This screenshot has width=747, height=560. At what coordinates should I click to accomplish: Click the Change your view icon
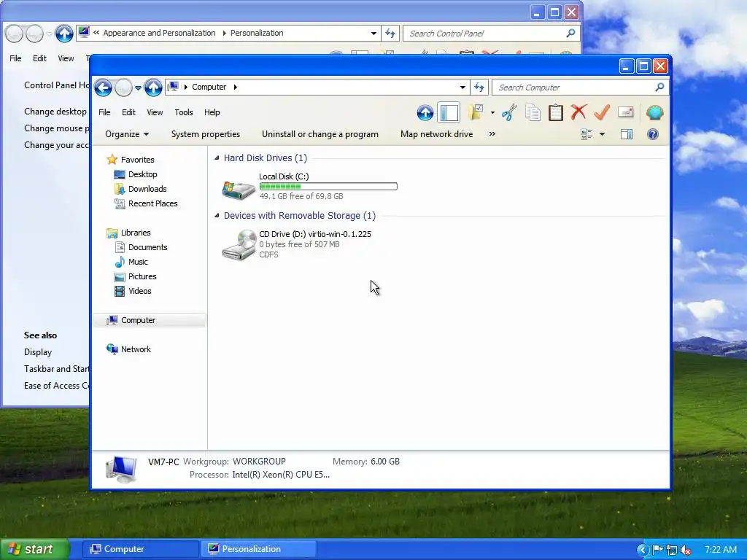coord(587,134)
